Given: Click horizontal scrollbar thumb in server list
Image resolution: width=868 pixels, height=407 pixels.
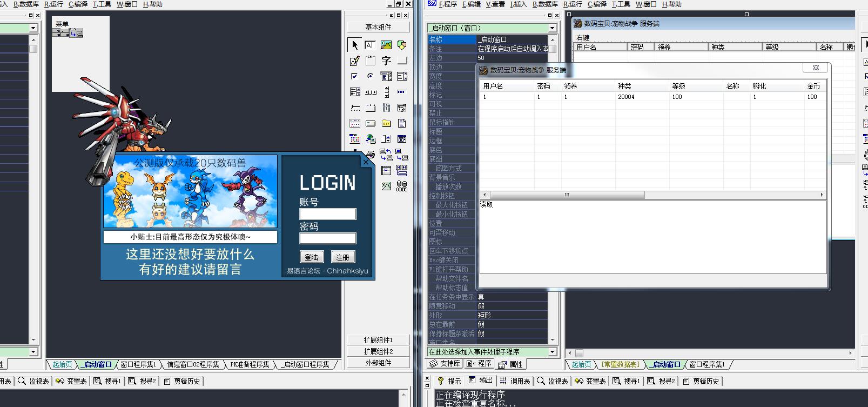Looking at the screenshot, I should [567, 195].
